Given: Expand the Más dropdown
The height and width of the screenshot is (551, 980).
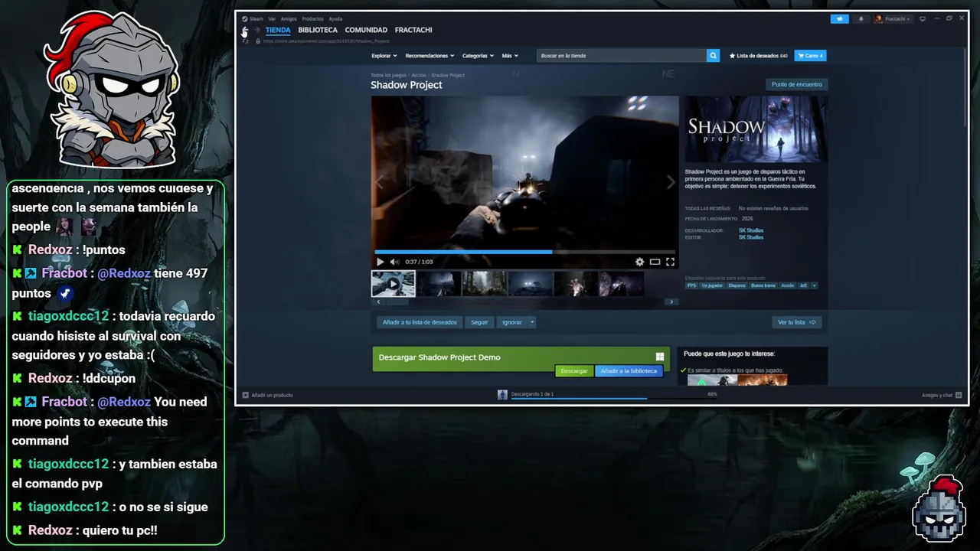Looking at the screenshot, I should pos(510,56).
